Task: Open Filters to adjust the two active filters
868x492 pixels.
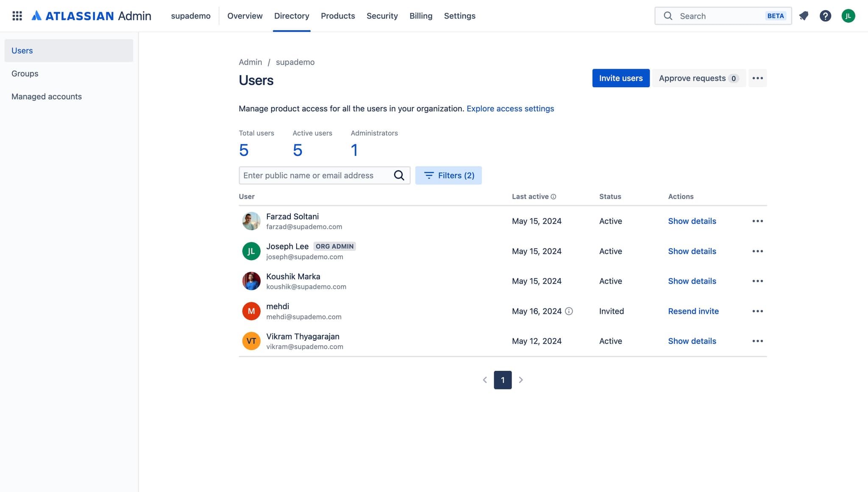Action: (448, 175)
